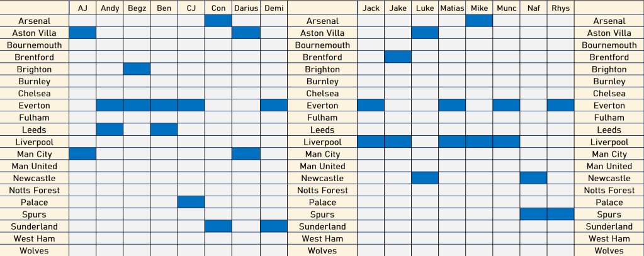Click the blue Brentford cell under Jake
Image resolution: width=644 pixels, height=256 pixels.
398,57
